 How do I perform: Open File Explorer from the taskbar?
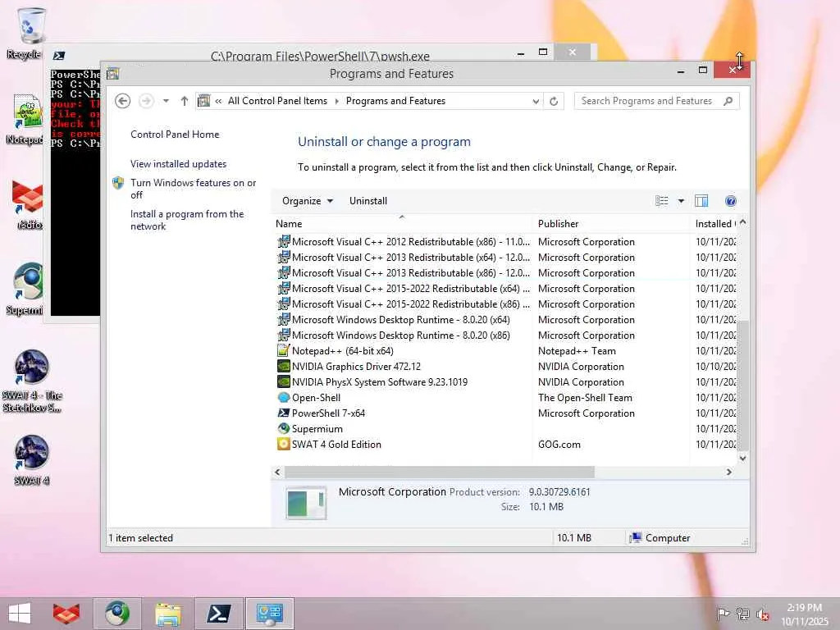click(167, 614)
